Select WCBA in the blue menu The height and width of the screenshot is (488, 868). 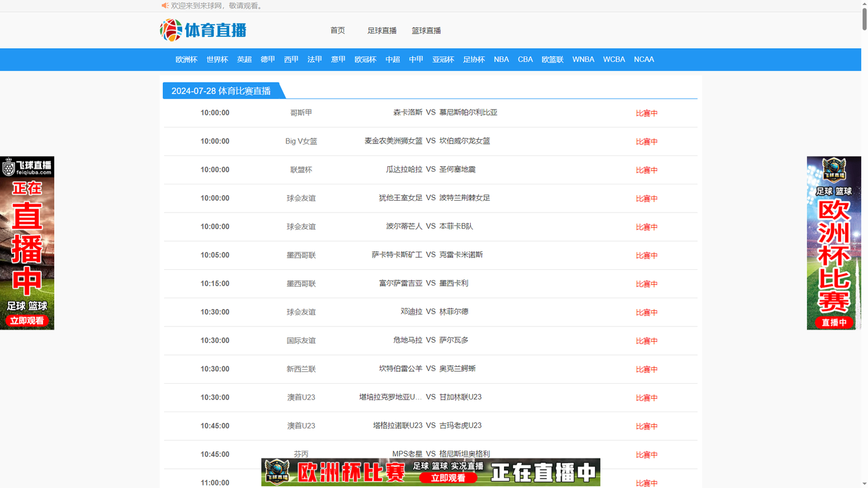(614, 59)
